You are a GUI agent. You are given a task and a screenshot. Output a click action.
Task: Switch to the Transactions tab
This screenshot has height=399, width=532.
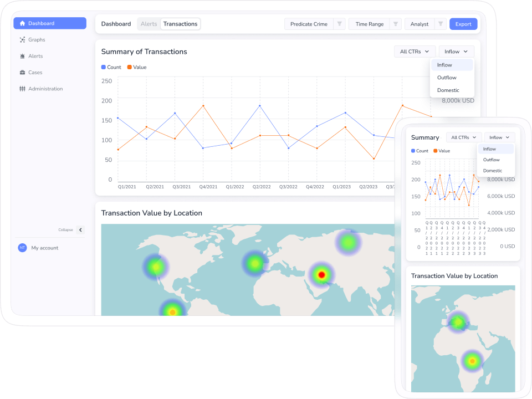pos(180,24)
